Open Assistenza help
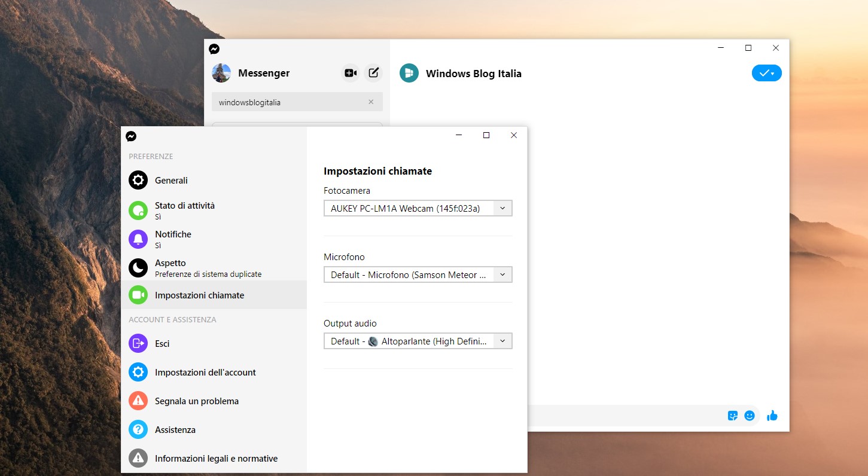 coord(214,429)
